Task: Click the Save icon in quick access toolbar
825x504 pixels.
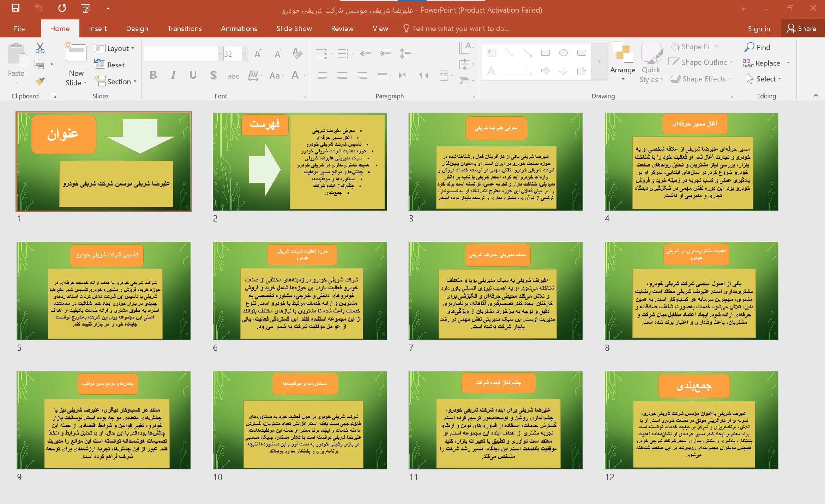Action: (16, 8)
